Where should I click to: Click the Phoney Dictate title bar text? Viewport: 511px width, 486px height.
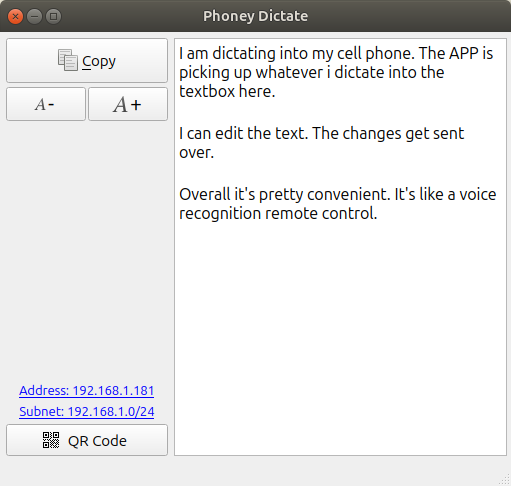point(255,16)
